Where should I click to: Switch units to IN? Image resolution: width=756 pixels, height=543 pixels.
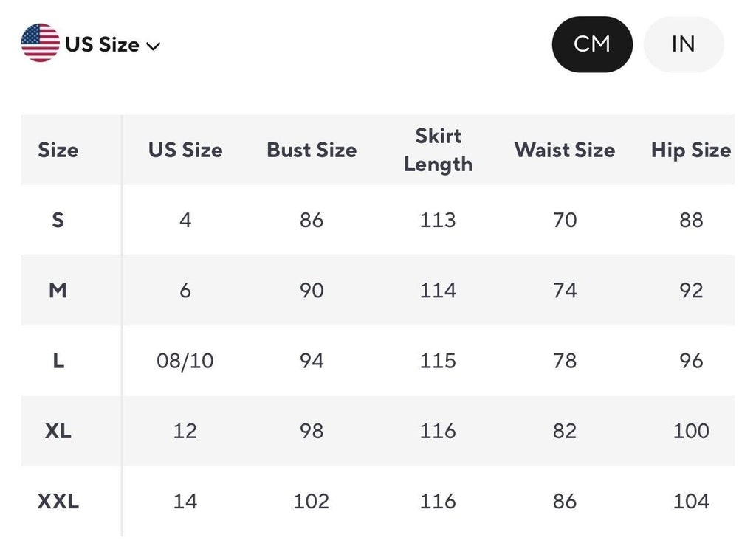684,44
